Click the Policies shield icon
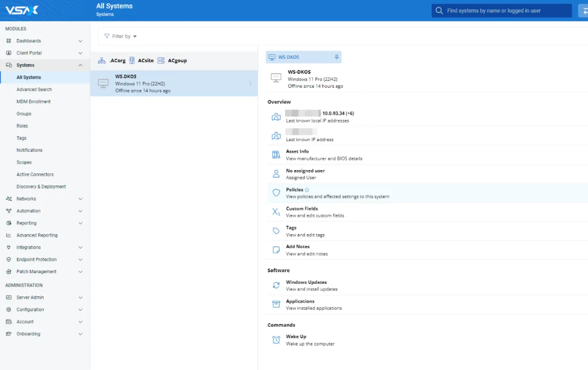588x370 pixels. click(x=276, y=193)
